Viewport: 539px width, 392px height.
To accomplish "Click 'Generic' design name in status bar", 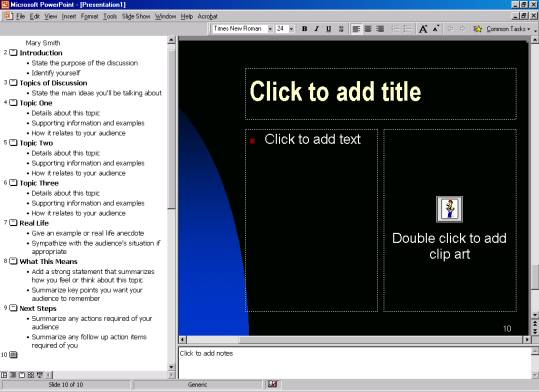I will pos(197,384).
